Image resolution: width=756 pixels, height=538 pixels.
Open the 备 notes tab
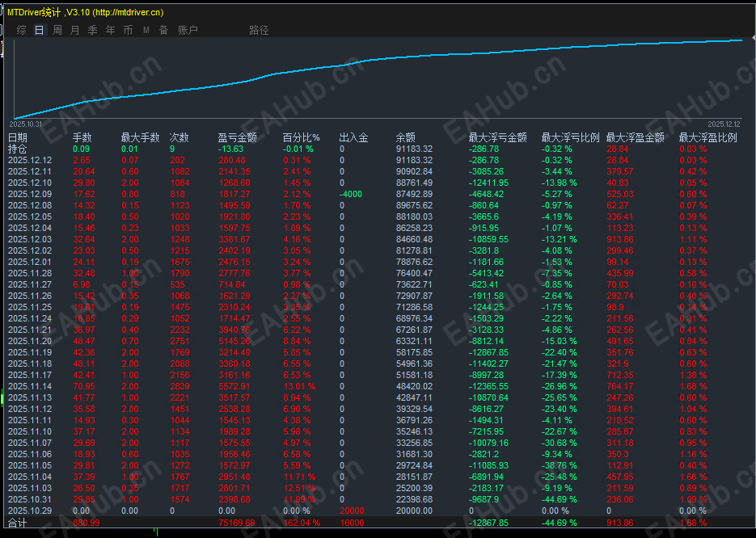click(164, 31)
